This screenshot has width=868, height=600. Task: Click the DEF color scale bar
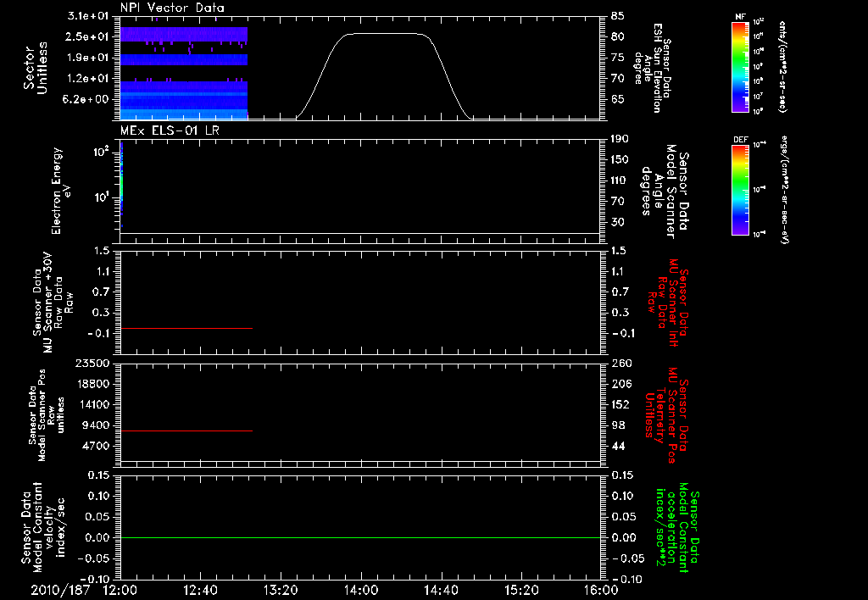click(x=740, y=190)
